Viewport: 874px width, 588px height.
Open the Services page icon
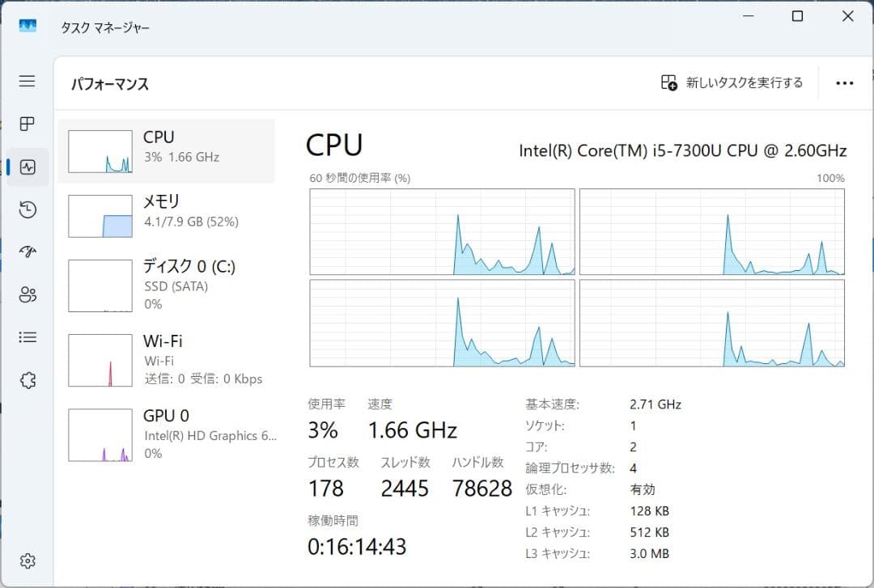point(27,379)
